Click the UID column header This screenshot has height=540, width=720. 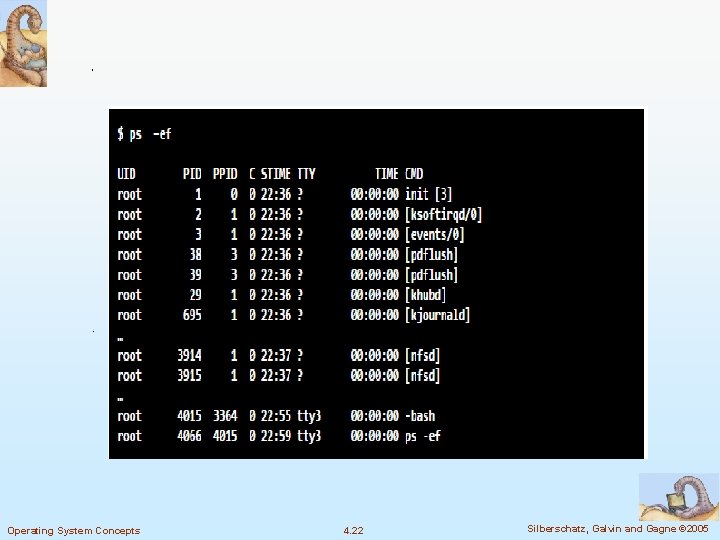126,174
